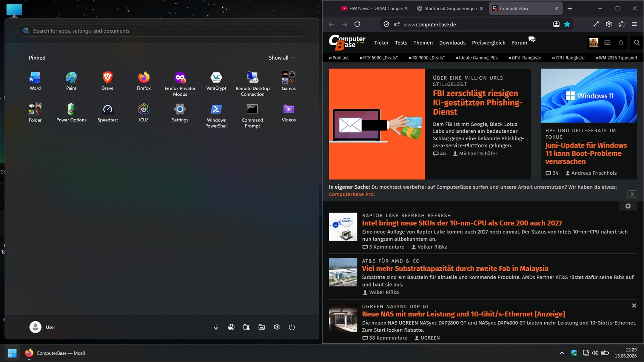Screen dimensions: 644x362
Task: Dismiss the In eigener Sache notice
Action: (632, 194)
